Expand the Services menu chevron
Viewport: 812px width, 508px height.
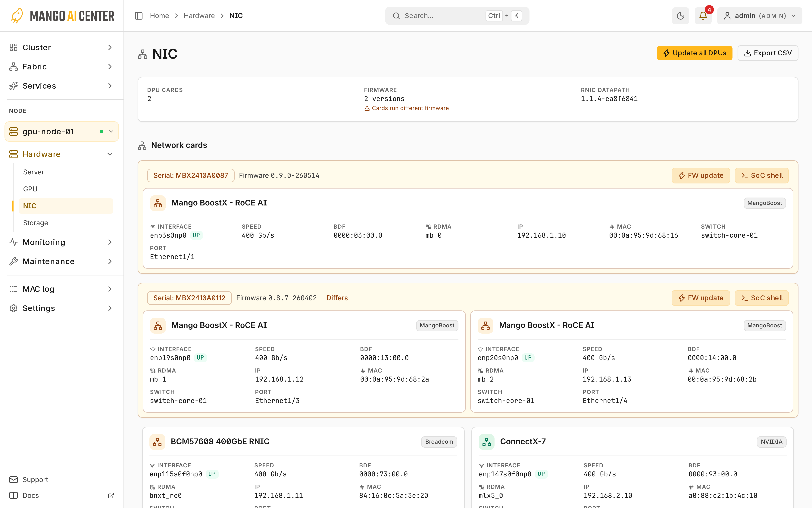click(x=110, y=86)
